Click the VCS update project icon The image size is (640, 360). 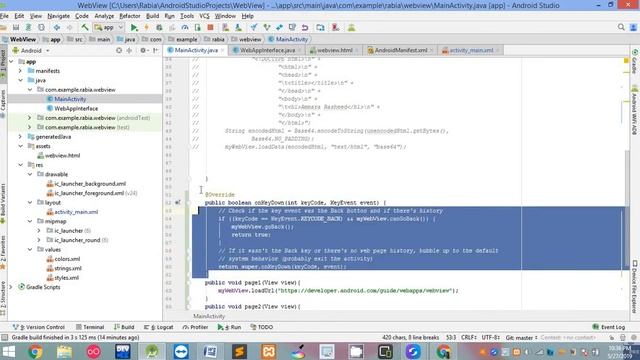pos(253,27)
